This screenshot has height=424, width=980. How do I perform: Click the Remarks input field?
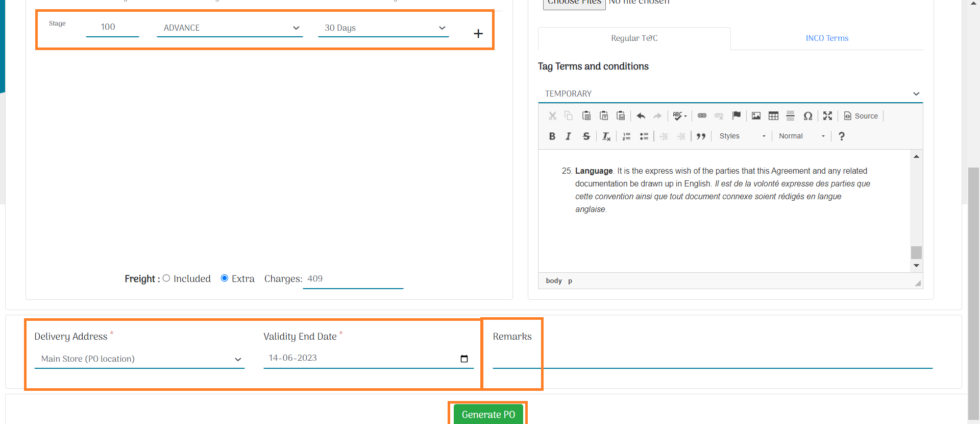[x=712, y=359]
